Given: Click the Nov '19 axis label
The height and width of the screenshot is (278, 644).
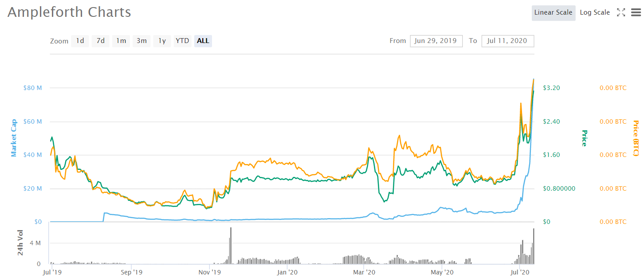Looking at the screenshot, I should point(210,272).
